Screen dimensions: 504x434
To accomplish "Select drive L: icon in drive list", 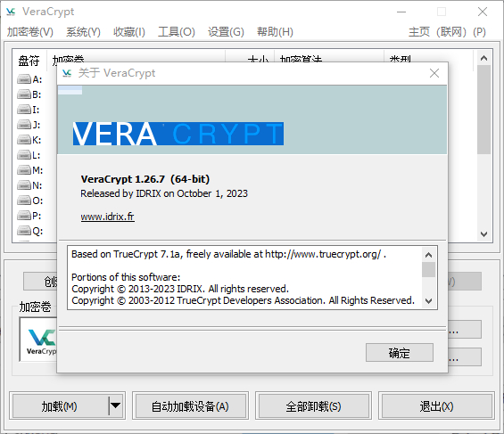I will [24, 155].
